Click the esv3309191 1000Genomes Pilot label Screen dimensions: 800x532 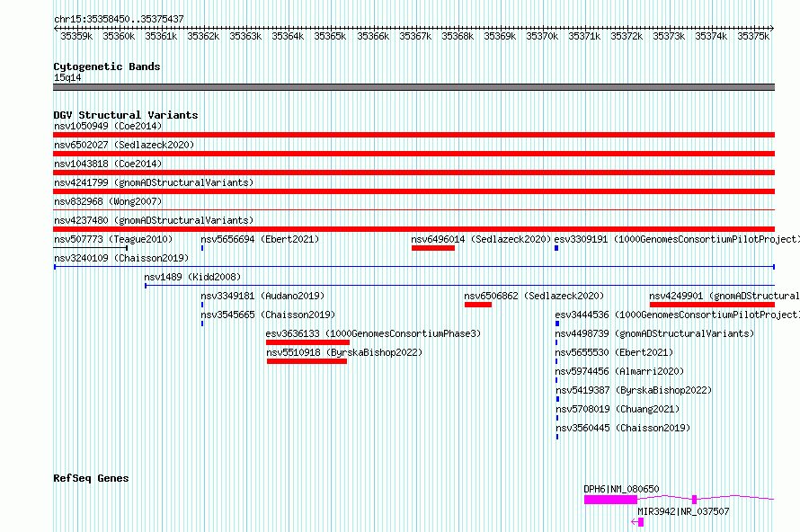click(677, 239)
